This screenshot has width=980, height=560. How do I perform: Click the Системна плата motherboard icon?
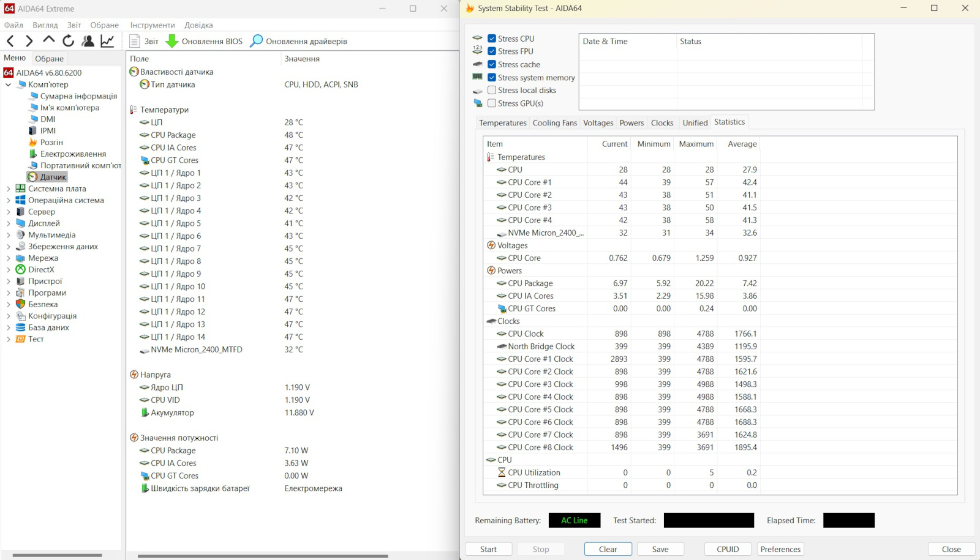coord(21,189)
